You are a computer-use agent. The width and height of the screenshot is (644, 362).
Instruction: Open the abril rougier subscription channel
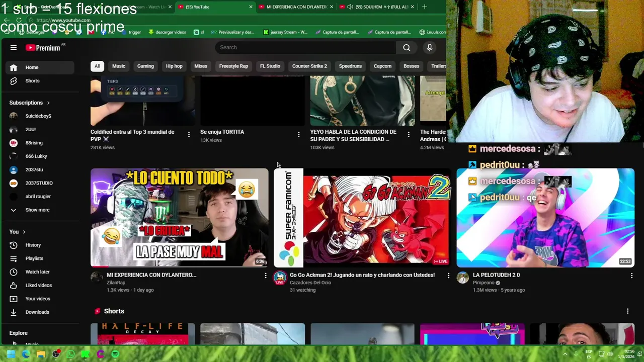pos(38,197)
